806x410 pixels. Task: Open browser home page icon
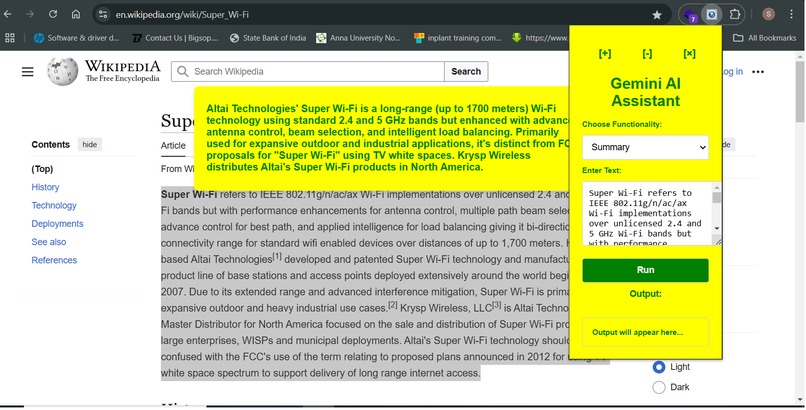(x=76, y=14)
